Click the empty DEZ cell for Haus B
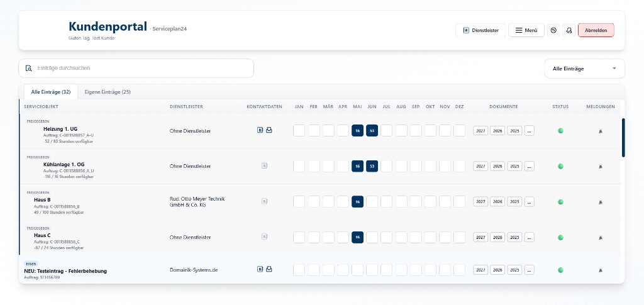Screen dimensions: 644x305 pyautogui.click(x=459, y=202)
